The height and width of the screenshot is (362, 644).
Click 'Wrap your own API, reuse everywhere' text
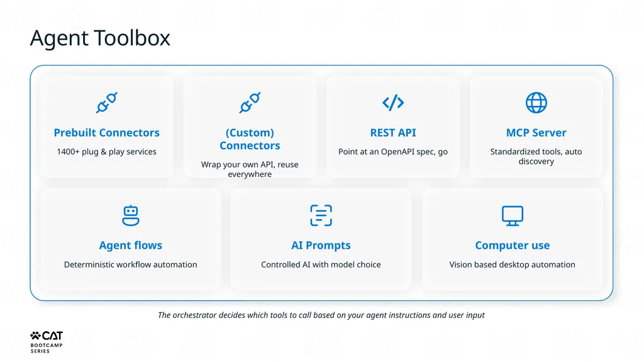click(250, 169)
